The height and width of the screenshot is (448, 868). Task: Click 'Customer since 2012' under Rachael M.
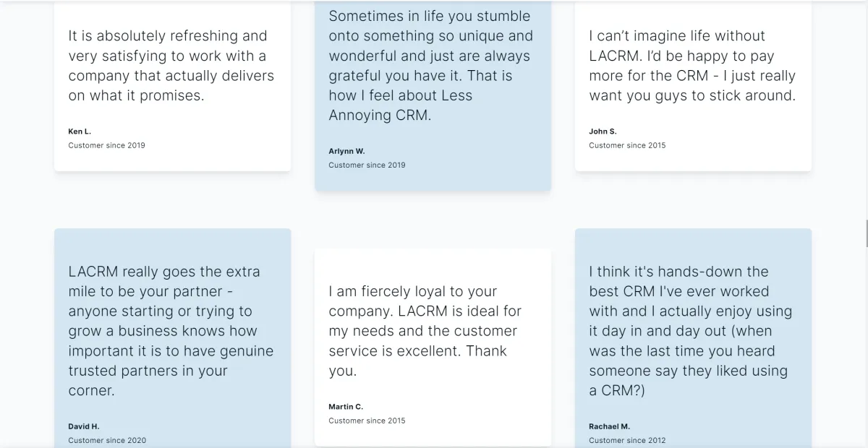coord(627,440)
